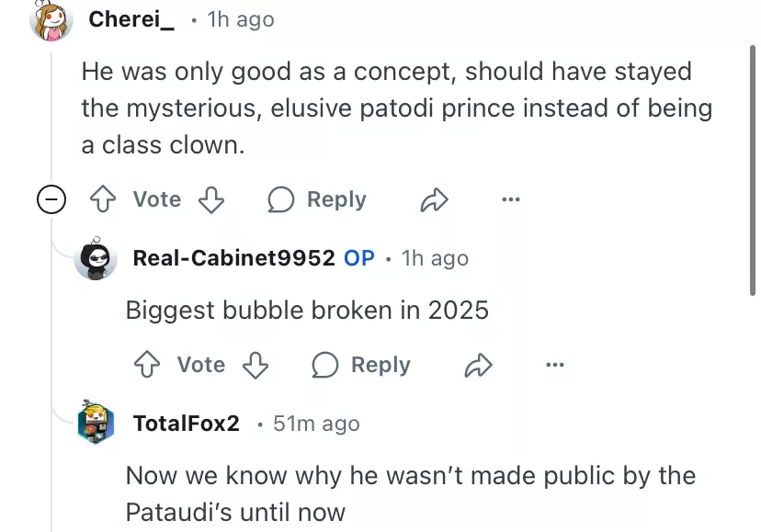Open Cherei_'s user profile
Image resolution: width=761 pixels, height=532 pixels.
[x=131, y=18]
